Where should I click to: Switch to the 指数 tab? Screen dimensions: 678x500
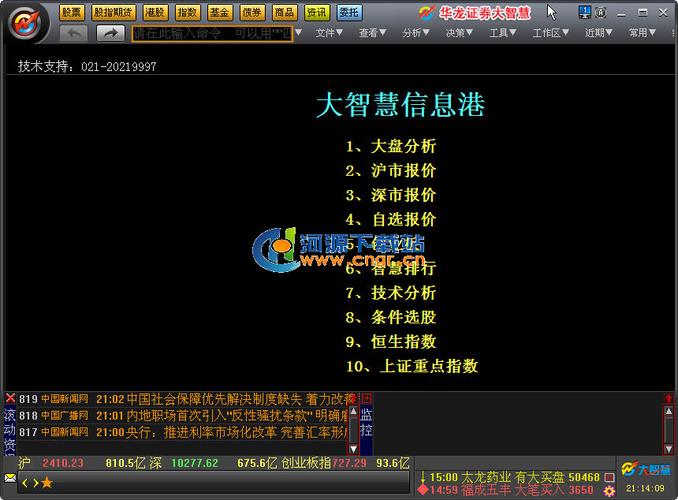coord(187,13)
